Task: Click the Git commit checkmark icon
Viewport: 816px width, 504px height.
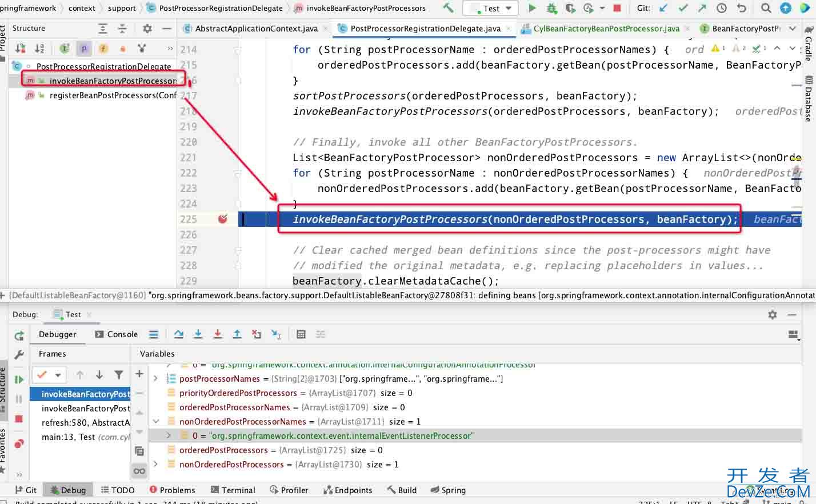Action: tap(683, 8)
